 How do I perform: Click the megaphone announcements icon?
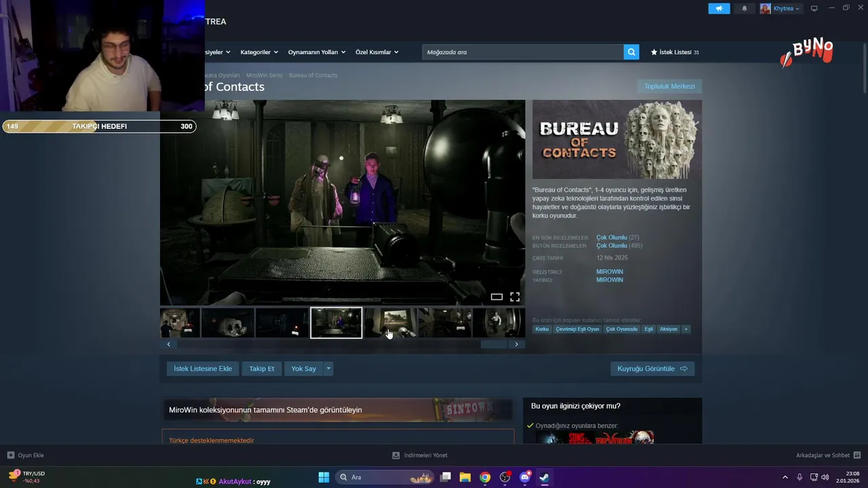[719, 9]
